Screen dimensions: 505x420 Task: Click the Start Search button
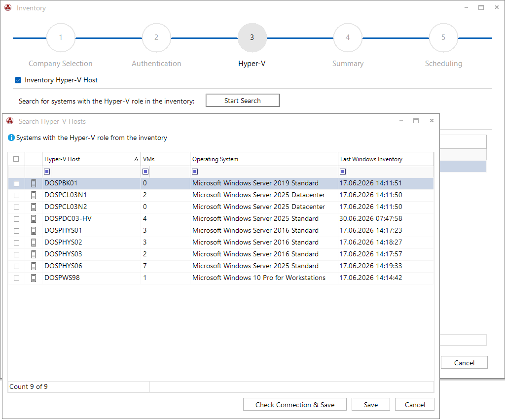click(x=243, y=101)
